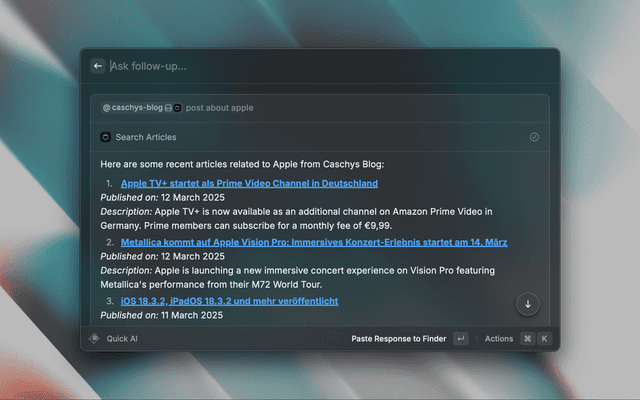
Task: Click the completed checkmark on Search Articles
Action: (534, 137)
